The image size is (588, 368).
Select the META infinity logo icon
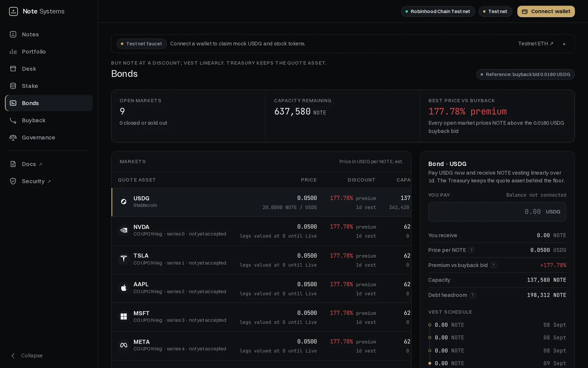click(124, 345)
